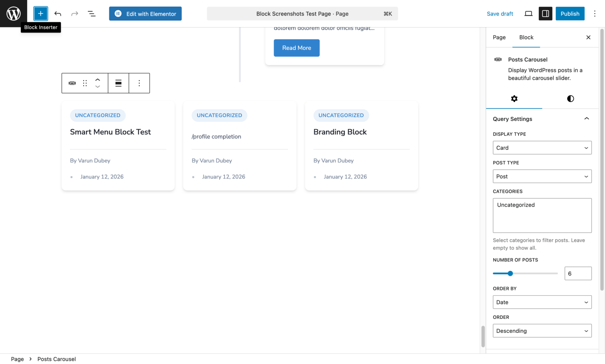This screenshot has height=364, width=605.
Task: Collapse the Query Settings panel
Action: [x=586, y=119]
